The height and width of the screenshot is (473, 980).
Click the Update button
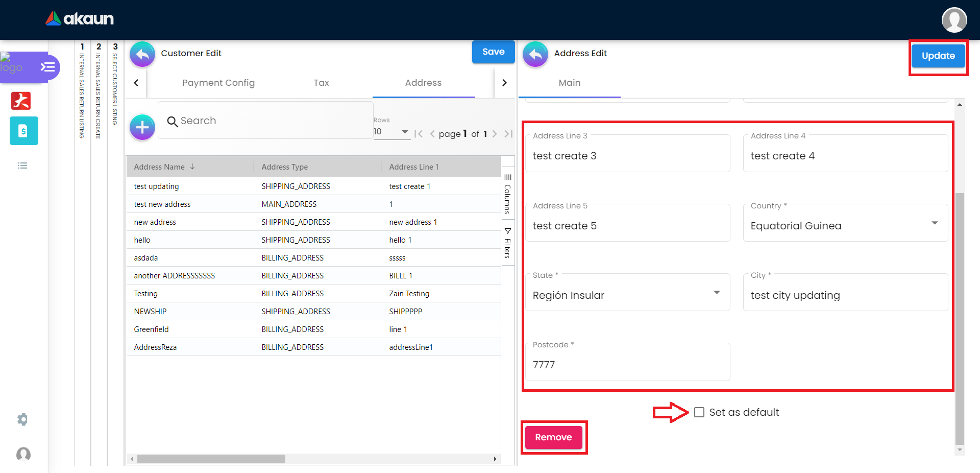[x=938, y=56]
